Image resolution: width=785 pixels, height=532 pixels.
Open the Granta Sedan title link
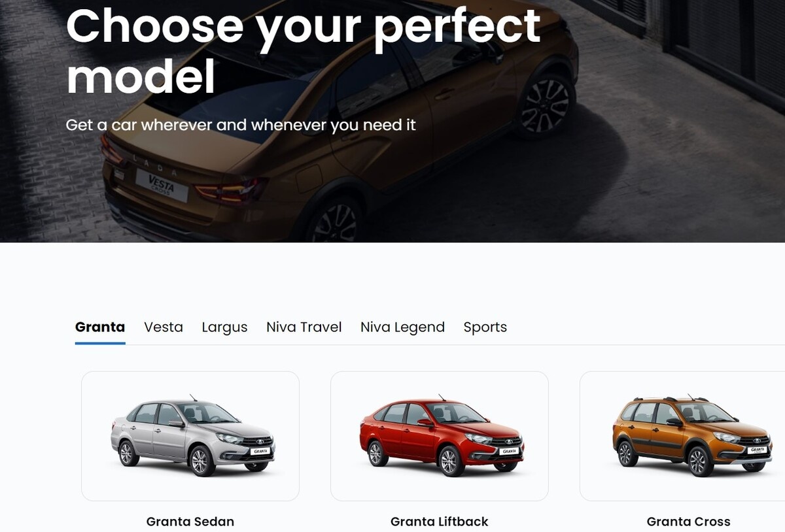coord(190,522)
